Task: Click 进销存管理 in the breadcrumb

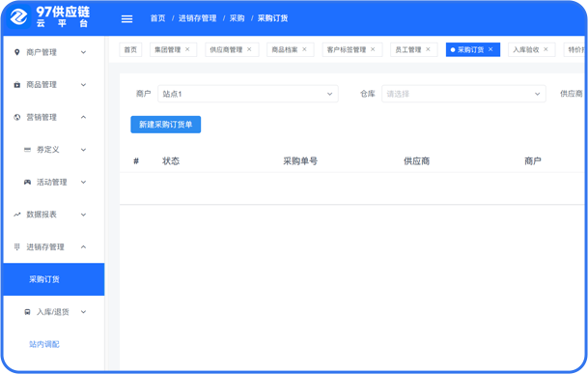Action: (x=198, y=18)
